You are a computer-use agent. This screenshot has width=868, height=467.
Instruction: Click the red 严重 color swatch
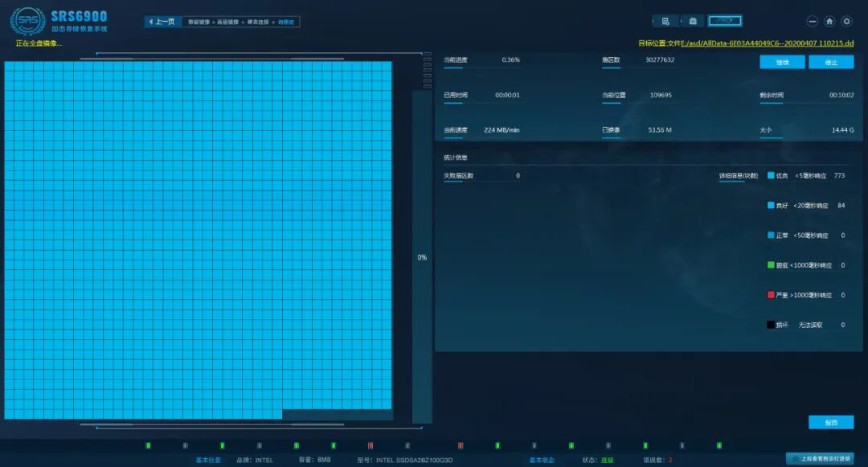point(771,295)
